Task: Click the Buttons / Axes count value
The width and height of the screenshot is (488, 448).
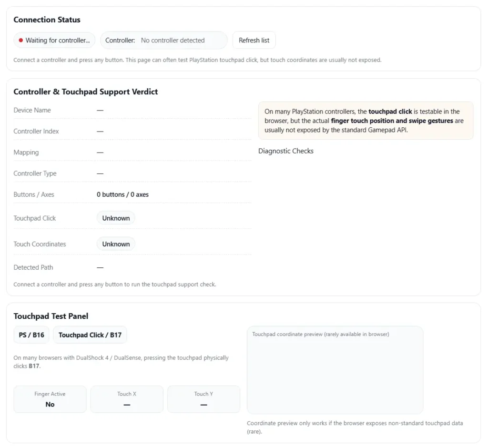Action: point(122,194)
